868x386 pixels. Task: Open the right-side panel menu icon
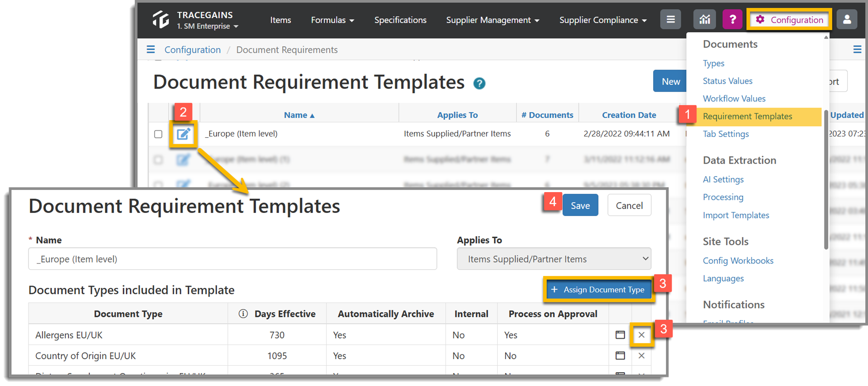(x=857, y=49)
